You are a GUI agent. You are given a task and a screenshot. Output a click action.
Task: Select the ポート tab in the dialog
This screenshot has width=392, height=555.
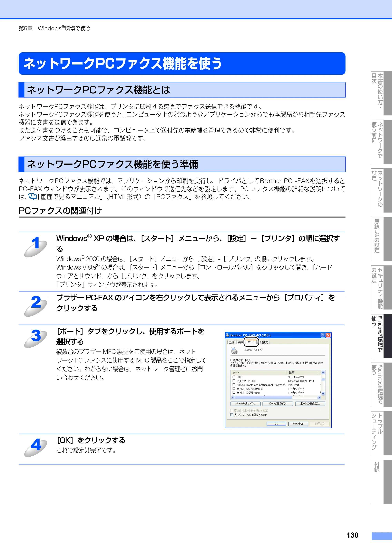pyautogui.click(x=251, y=342)
